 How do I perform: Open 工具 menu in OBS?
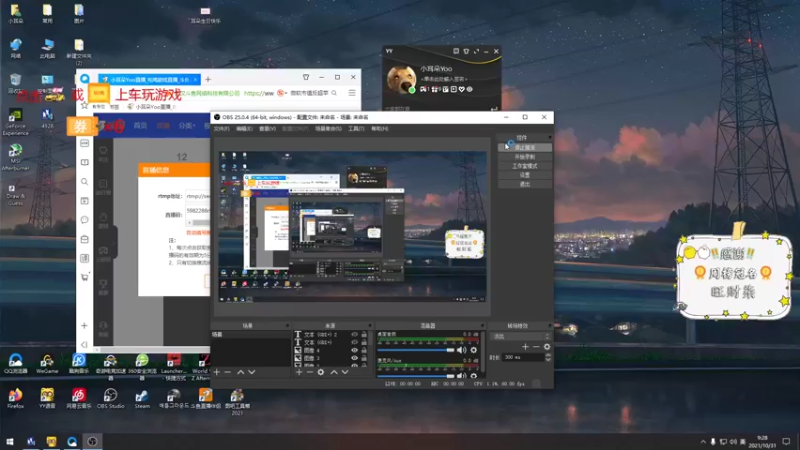[x=356, y=129]
